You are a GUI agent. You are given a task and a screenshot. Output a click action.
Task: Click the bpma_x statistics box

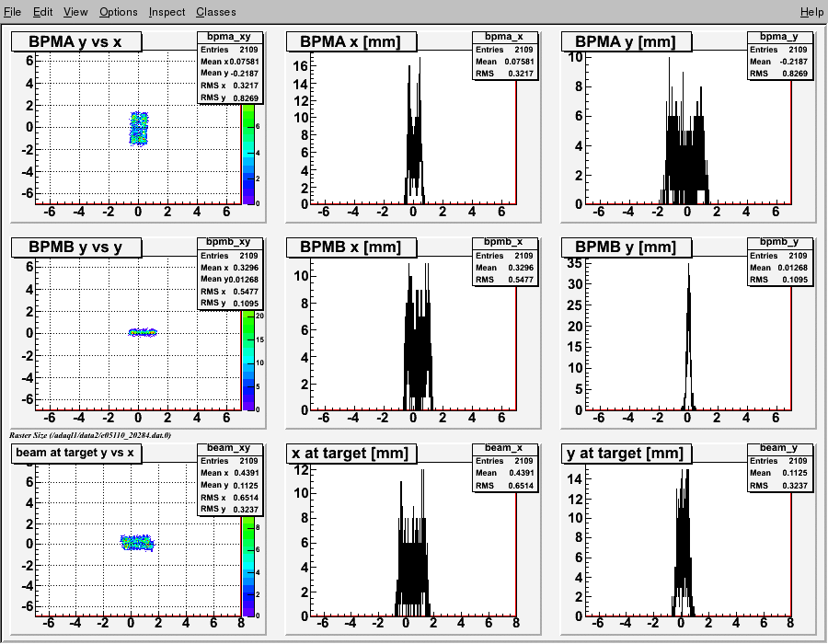point(505,55)
